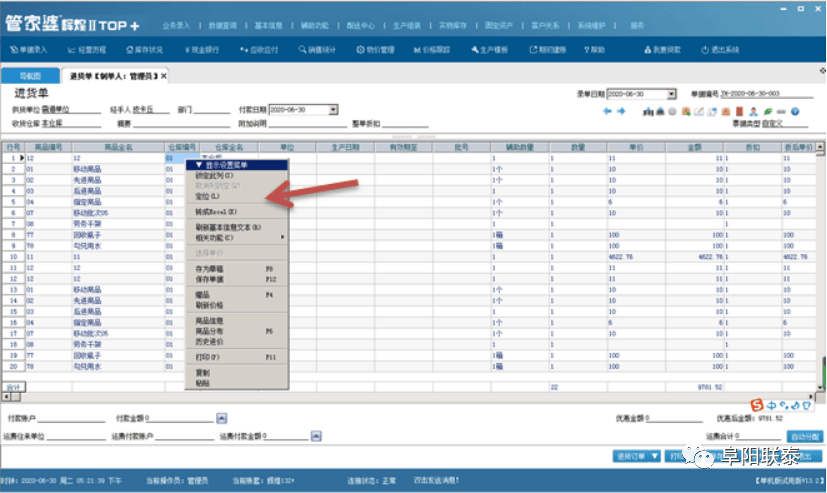Collapse the 显示设置菜单 header in context menu
This screenshot has width=827, height=493.
click(x=237, y=165)
